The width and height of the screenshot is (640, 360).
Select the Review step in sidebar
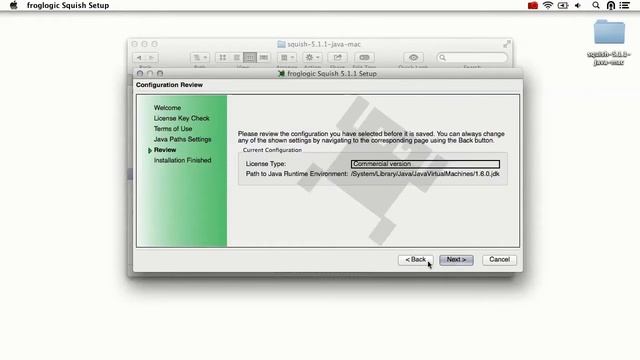pyautogui.click(x=165, y=150)
